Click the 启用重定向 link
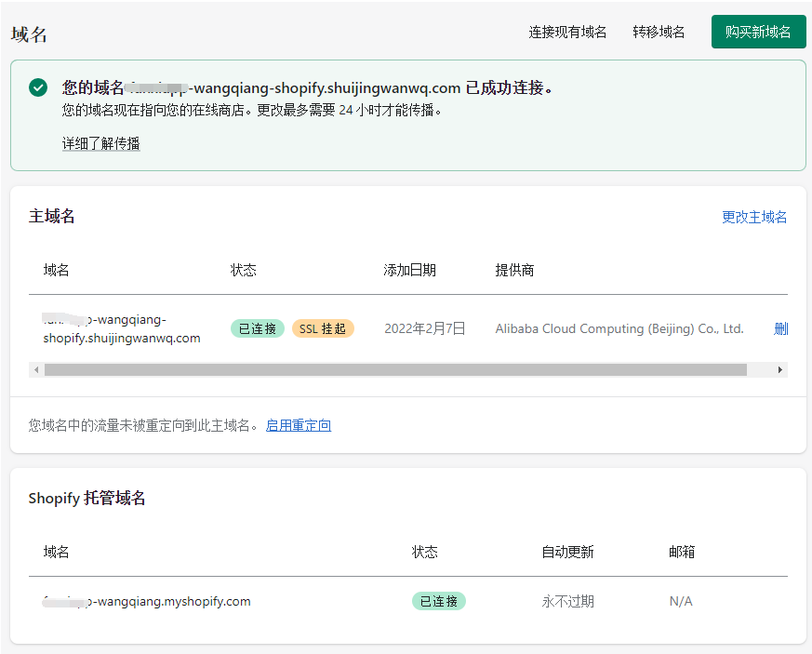Screen dimensions: 812x654 pos(299,425)
